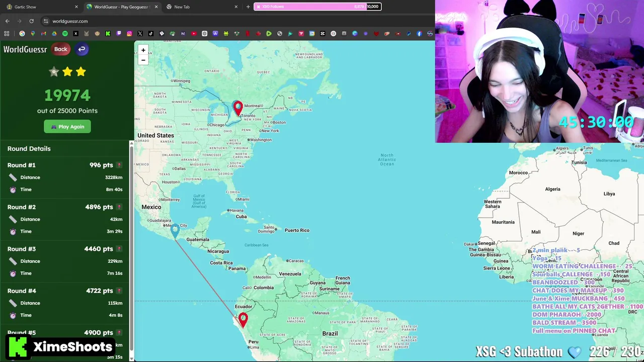
Task: View site information icon in address bar
Action: pos(46,21)
